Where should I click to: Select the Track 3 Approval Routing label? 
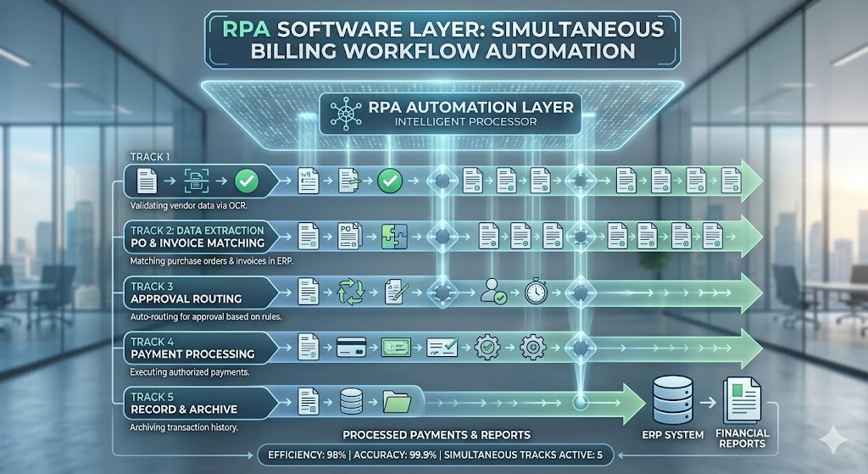201,293
